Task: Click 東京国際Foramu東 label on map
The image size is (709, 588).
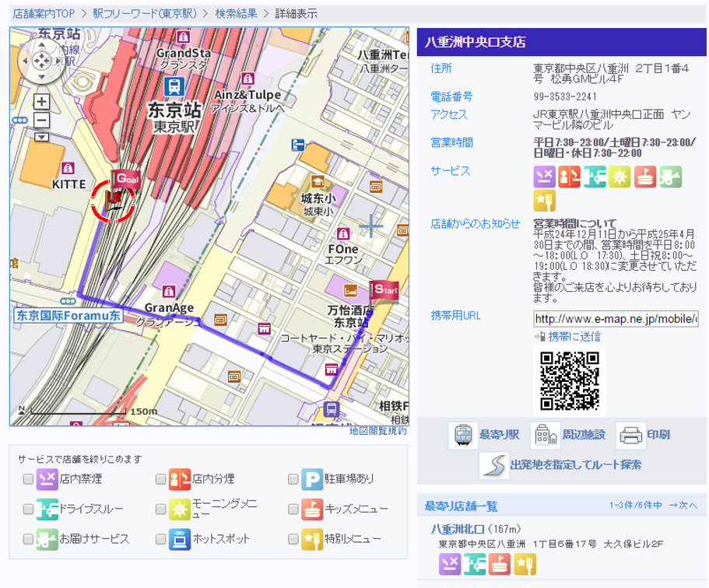Action: tap(68, 316)
